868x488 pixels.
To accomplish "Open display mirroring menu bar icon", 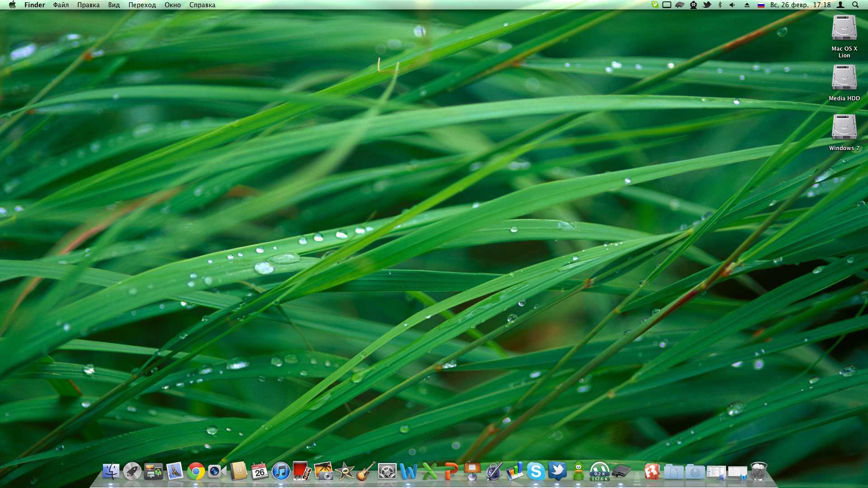I will point(667,5).
